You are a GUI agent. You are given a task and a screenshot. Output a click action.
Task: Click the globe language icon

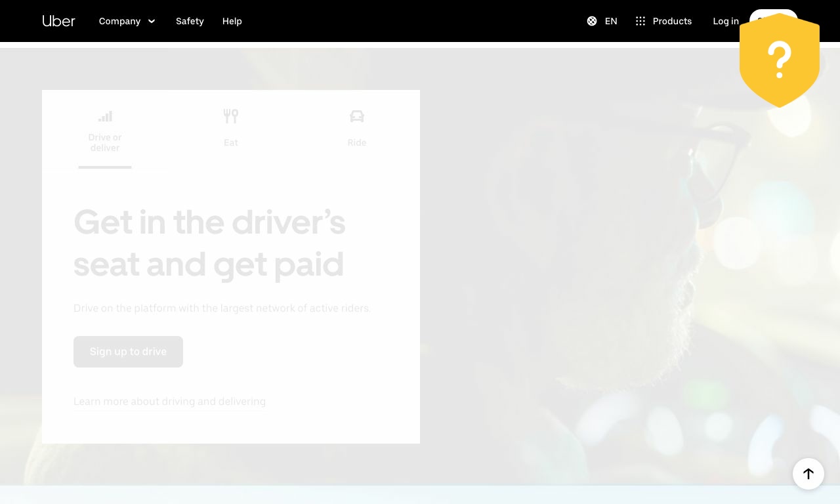click(592, 21)
